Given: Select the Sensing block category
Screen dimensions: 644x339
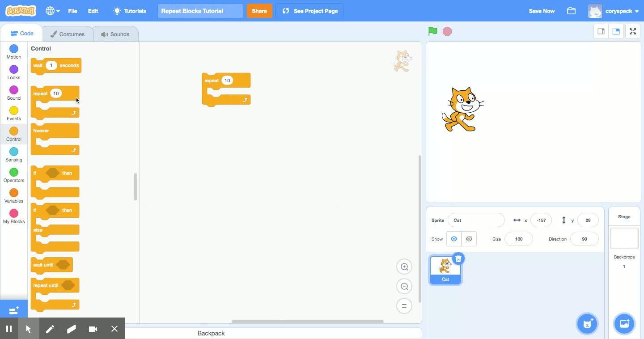Looking at the screenshot, I should pyautogui.click(x=14, y=155).
